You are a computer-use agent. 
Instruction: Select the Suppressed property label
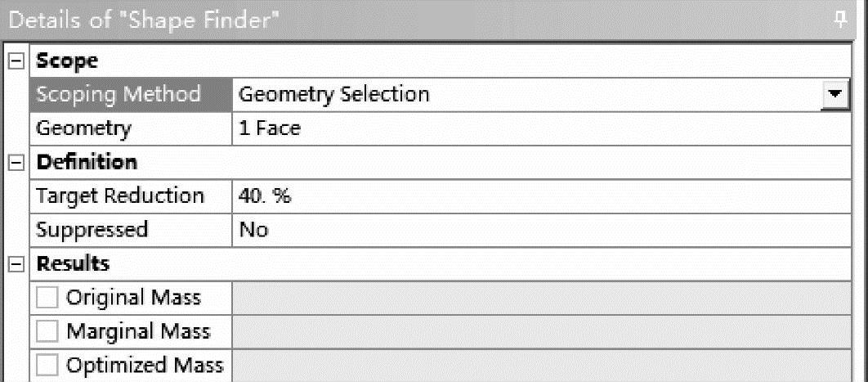pos(92,230)
